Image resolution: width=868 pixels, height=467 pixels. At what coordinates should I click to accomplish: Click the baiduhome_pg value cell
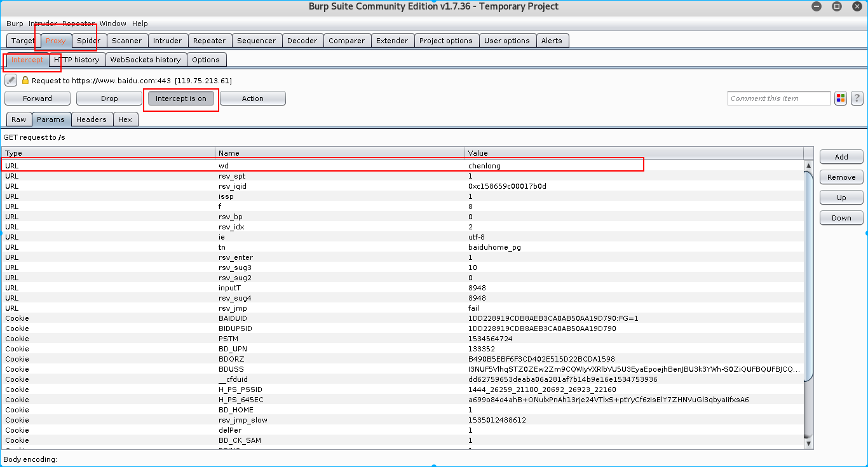(x=494, y=247)
